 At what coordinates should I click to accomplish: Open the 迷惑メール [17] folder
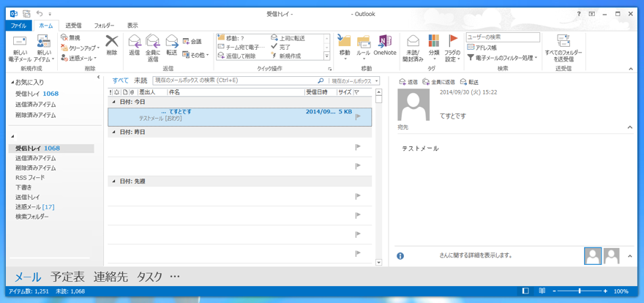point(35,206)
